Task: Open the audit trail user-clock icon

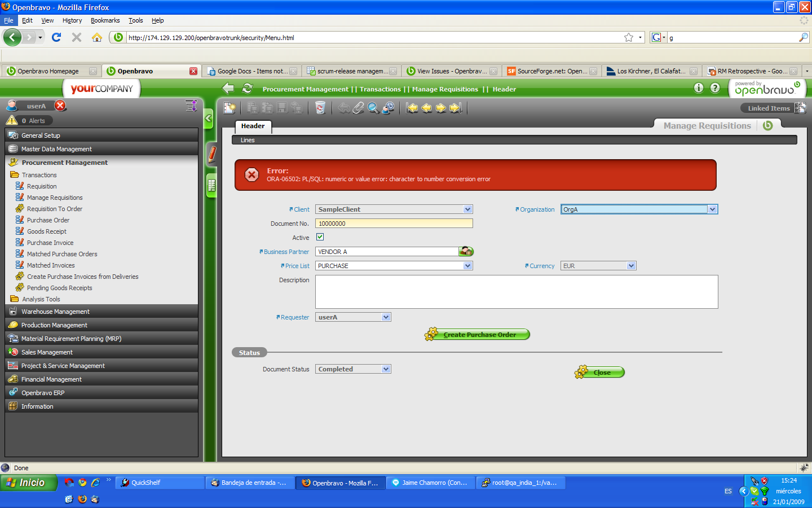Action: (388, 108)
